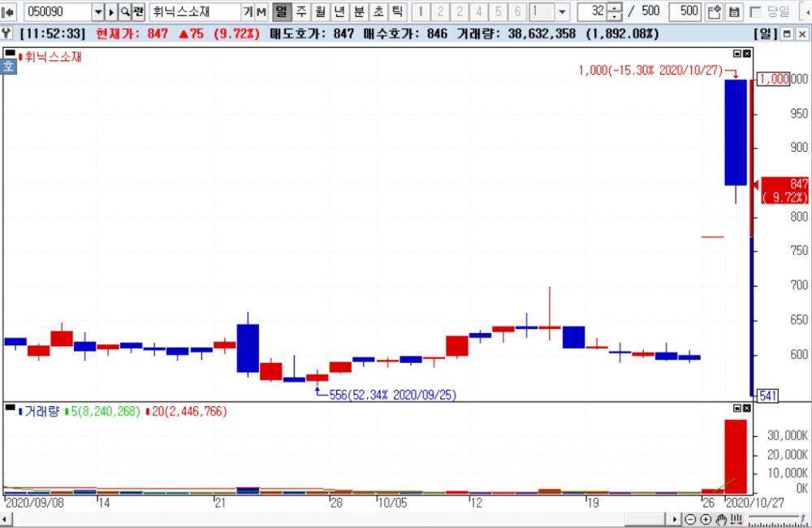
Task: Click the volume pane menu black bar icon
Action: point(10,408)
